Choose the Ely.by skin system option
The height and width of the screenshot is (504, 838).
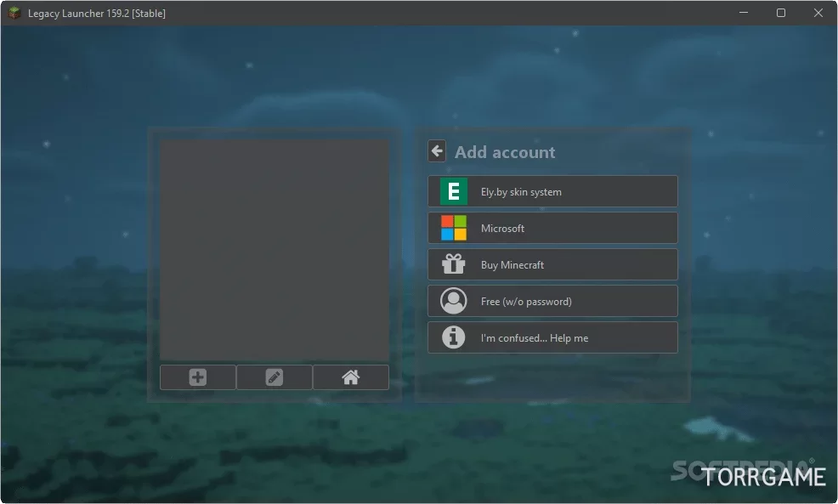coord(552,191)
